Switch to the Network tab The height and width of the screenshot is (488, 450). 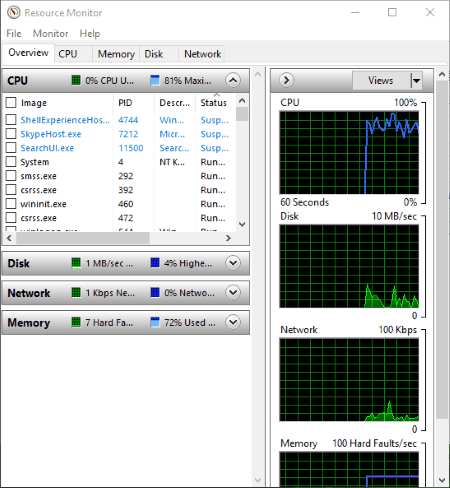click(x=202, y=54)
